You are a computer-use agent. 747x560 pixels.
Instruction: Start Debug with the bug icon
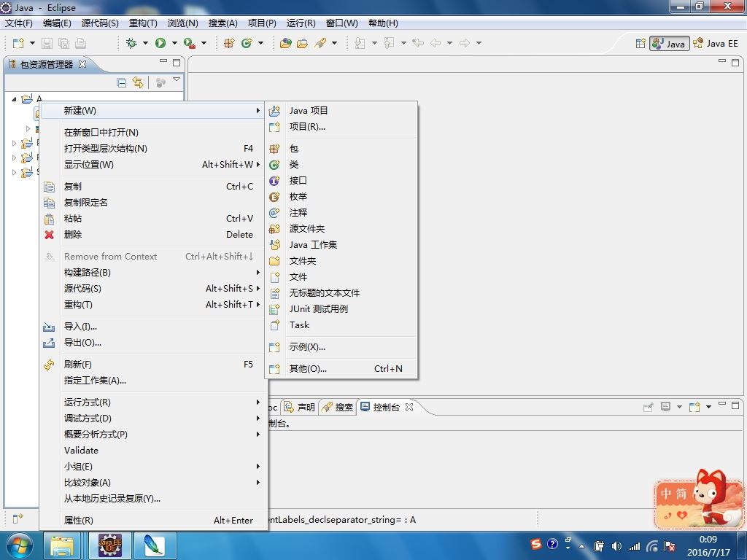click(131, 43)
